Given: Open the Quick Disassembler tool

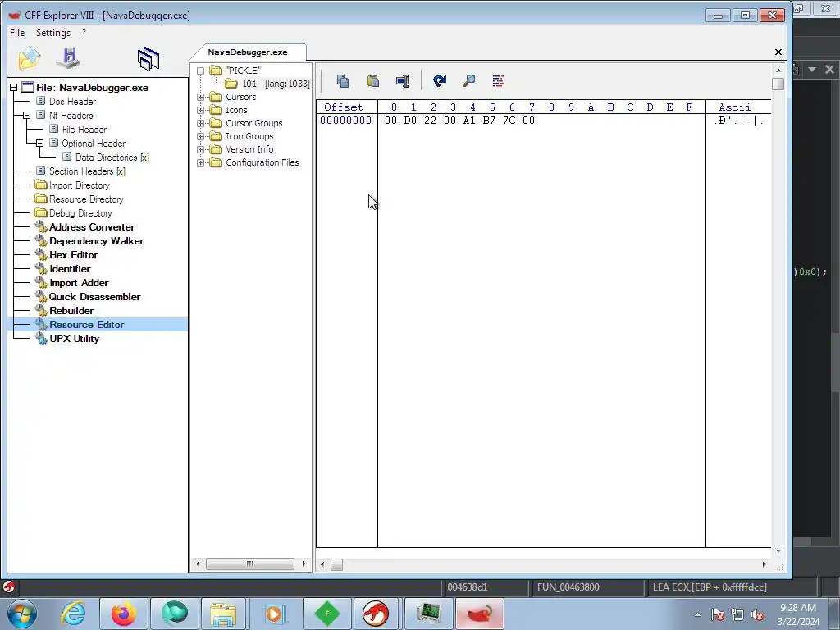Looking at the screenshot, I should 95,297.
